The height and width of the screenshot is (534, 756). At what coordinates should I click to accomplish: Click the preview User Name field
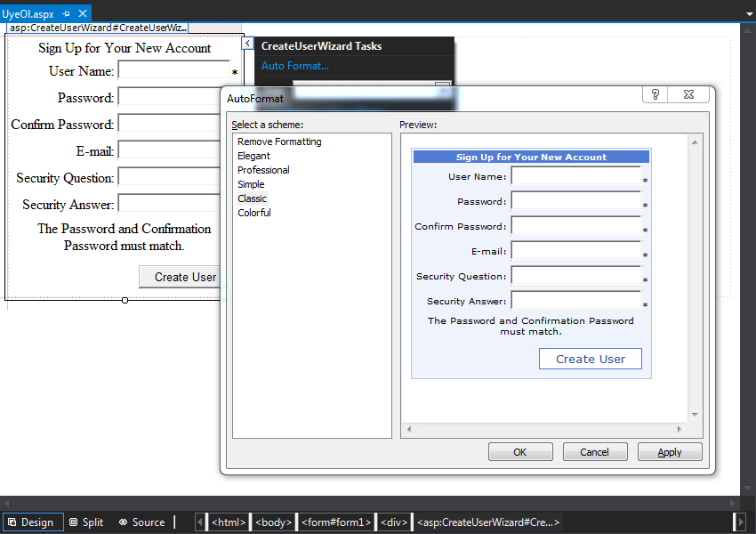pyautogui.click(x=576, y=175)
